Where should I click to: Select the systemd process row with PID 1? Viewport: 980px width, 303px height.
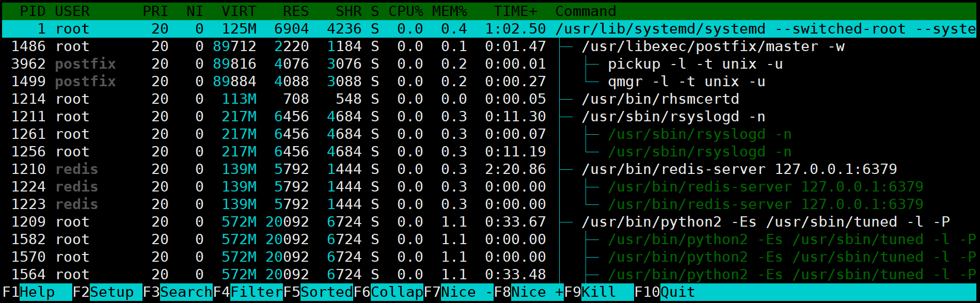click(x=489, y=29)
